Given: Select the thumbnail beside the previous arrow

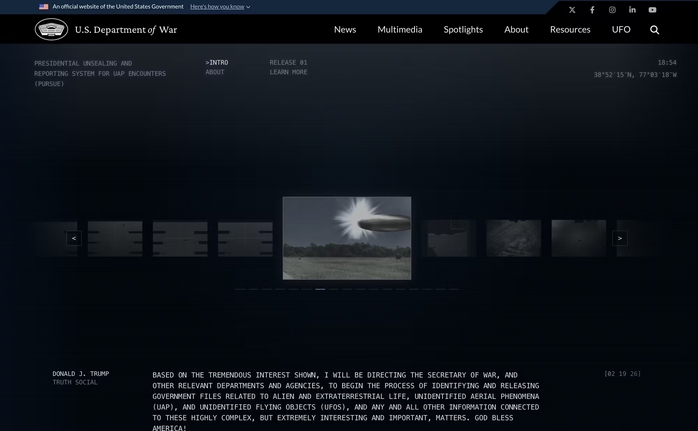Looking at the screenshot, I should [x=115, y=239].
